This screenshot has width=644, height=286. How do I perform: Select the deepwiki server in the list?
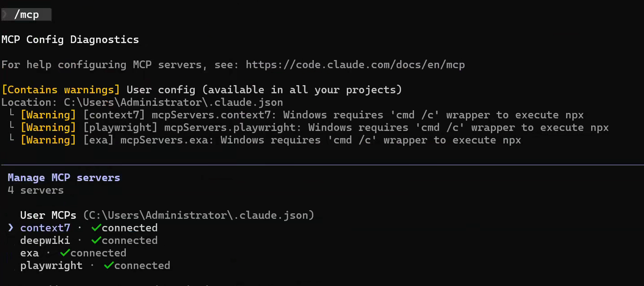point(45,240)
